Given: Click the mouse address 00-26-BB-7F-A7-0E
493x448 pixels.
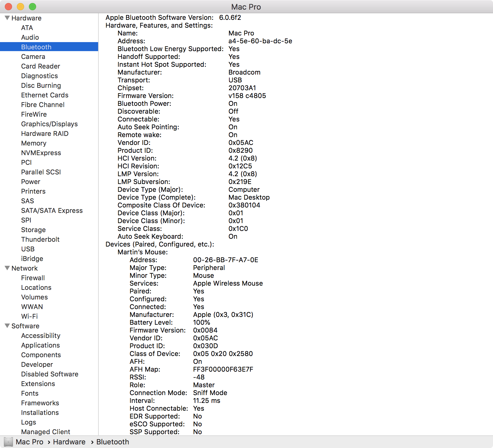Looking at the screenshot, I should [226, 260].
